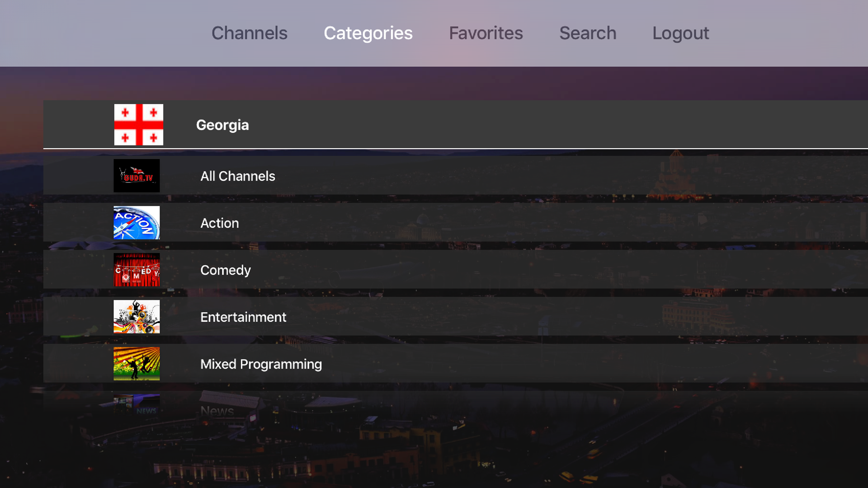Click the GUDA.TV logo thumbnail
This screenshot has height=488, width=868.
[137, 176]
